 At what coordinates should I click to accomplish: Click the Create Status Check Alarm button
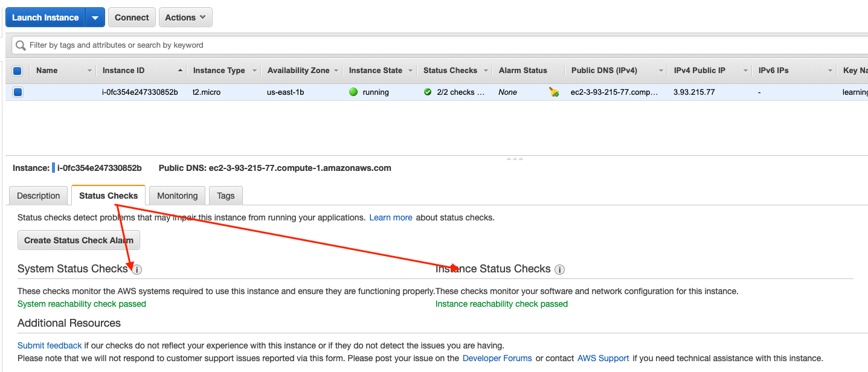click(x=79, y=240)
